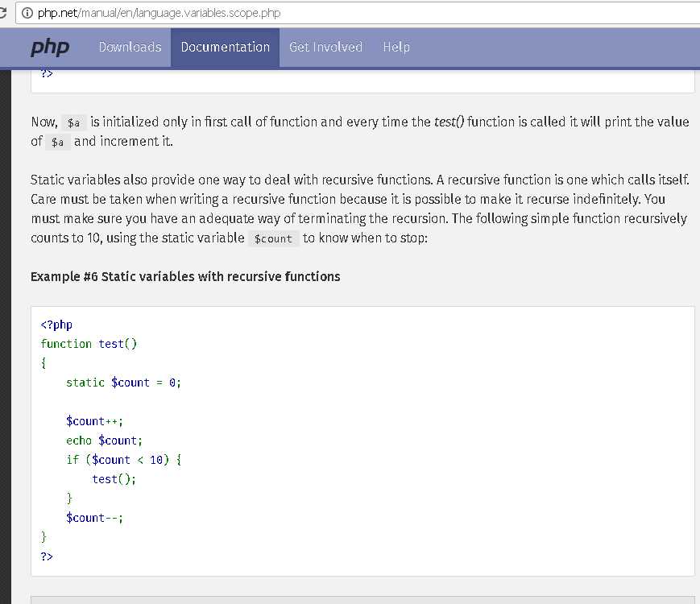Click the "static $count = 0;" code line

coord(123,383)
